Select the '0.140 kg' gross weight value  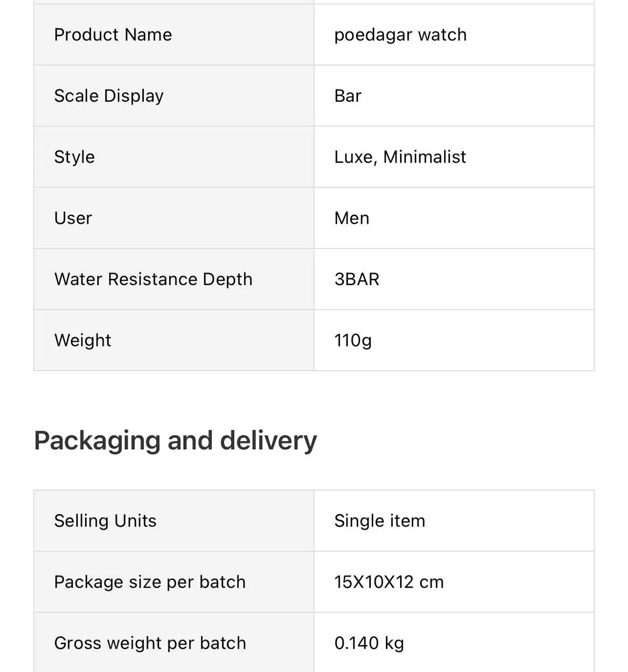(369, 643)
